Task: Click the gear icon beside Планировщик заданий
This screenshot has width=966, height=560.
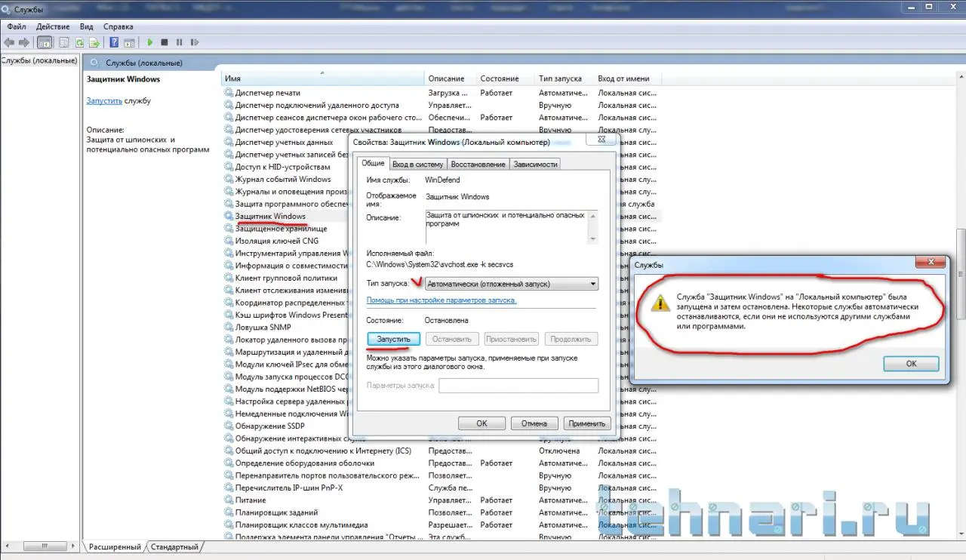Action: click(229, 512)
